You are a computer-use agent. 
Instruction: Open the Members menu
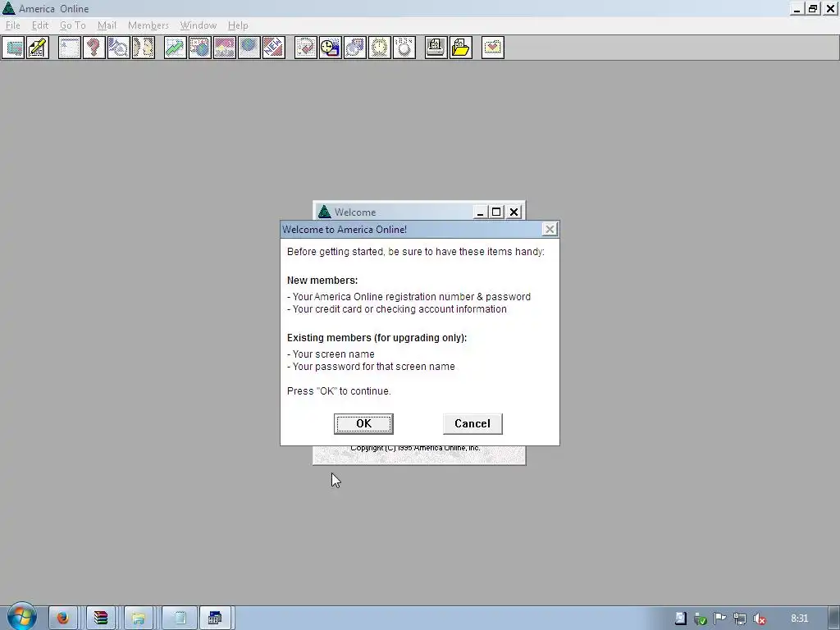(148, 25)
